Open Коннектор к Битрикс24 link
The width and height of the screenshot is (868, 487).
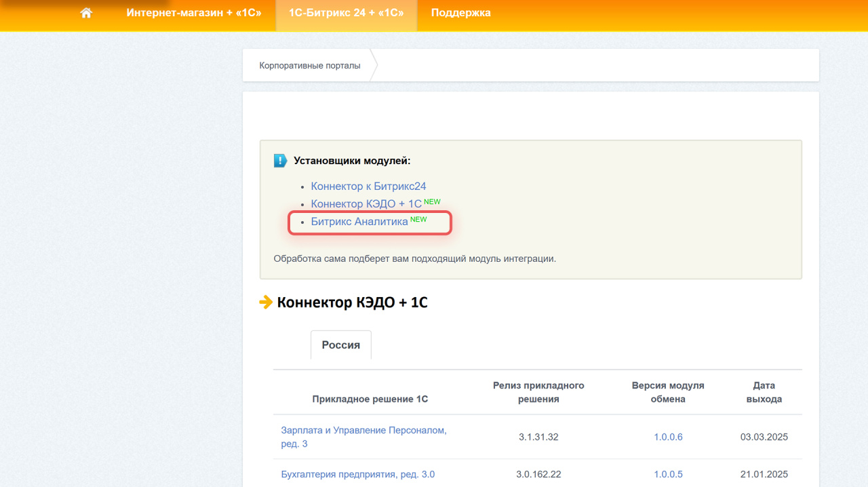(368, 186)
